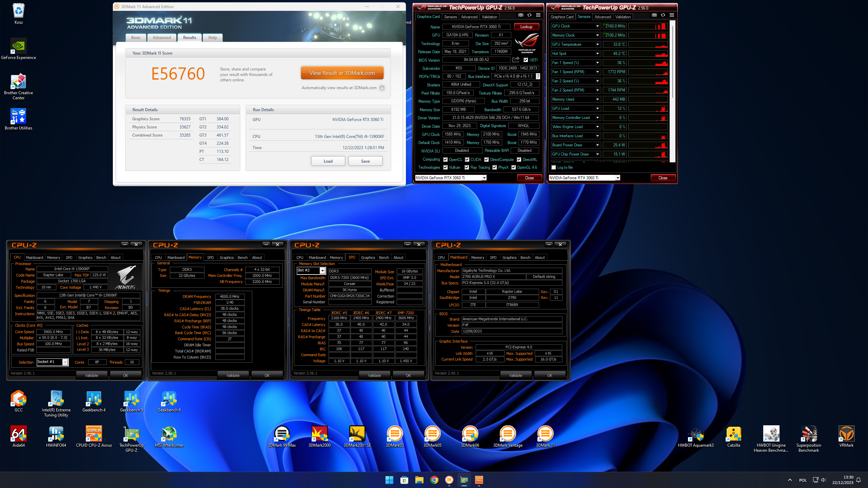Image resolution: width=868 pixels, height=488 pixels.
Task: Expand Hot Spot sensor dropdown
Action: pos(597,54)
